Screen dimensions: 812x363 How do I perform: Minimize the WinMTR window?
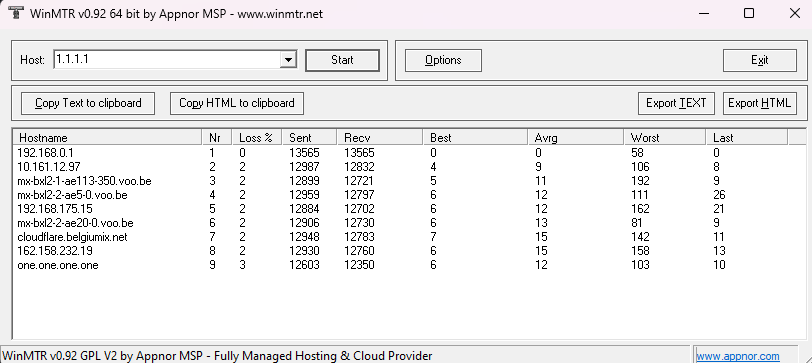(x=703, y=13)
